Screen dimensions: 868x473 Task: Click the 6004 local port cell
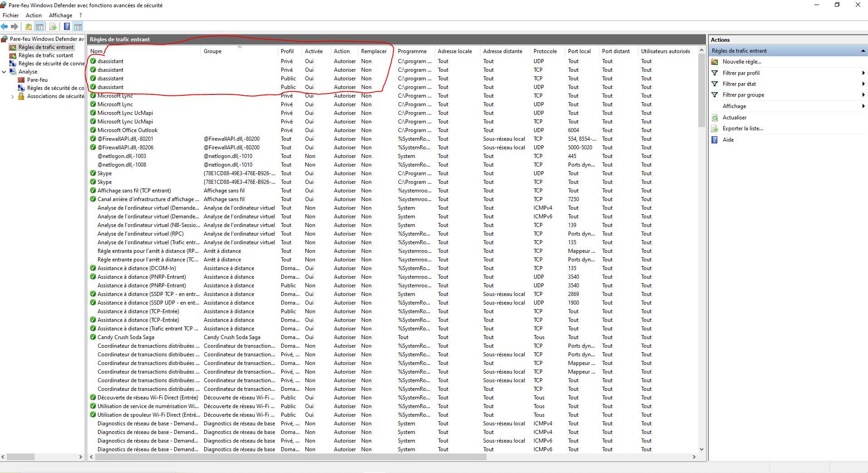pyautogui.click(x=574, y=130)
